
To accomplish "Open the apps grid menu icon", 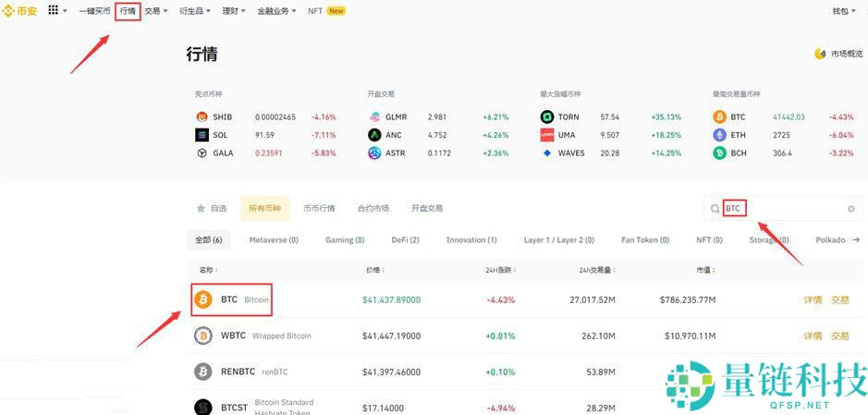I will click(53, 11).
